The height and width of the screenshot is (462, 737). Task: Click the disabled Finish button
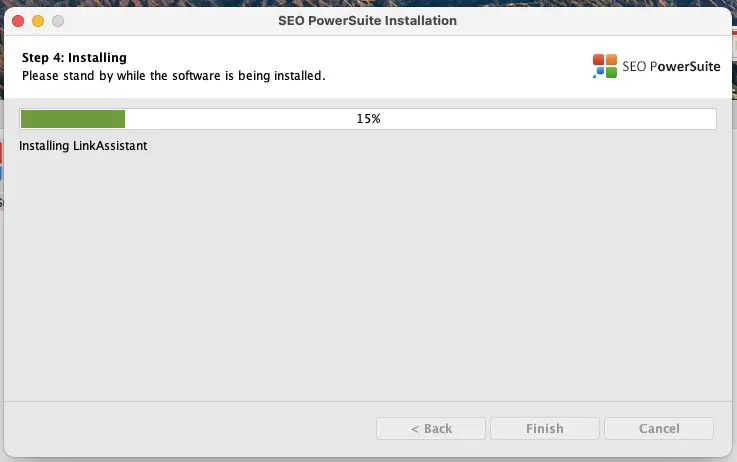click(544, 428)
